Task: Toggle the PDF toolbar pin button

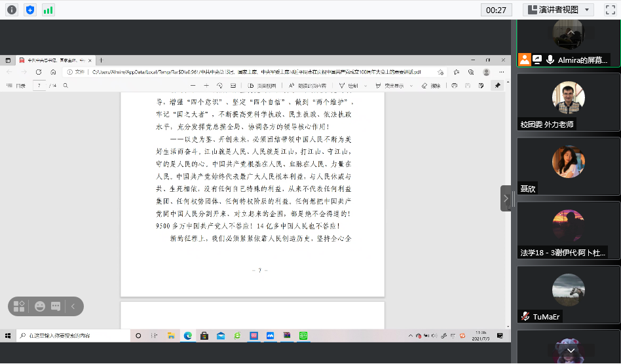Action: (x=497, y=85)
